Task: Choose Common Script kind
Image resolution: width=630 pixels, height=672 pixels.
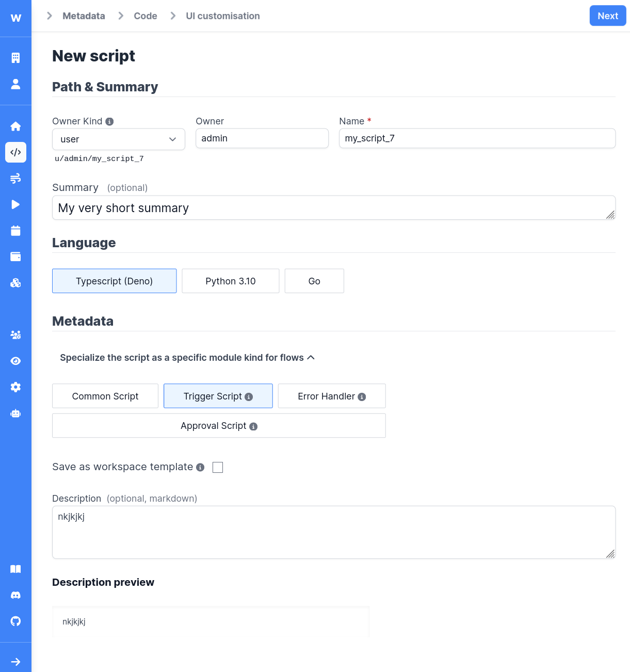Action: click(x=105, y=396)
